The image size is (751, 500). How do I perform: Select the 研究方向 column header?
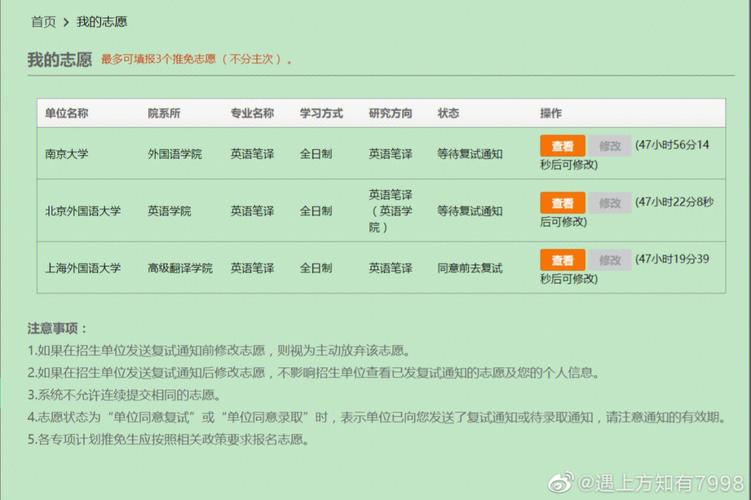coord(390,114)
